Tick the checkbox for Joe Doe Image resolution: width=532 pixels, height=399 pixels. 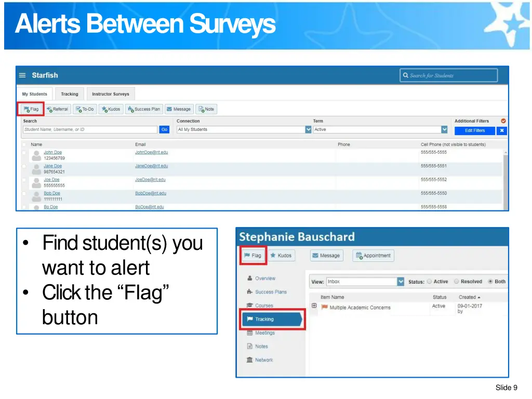(x=24, y=180)
